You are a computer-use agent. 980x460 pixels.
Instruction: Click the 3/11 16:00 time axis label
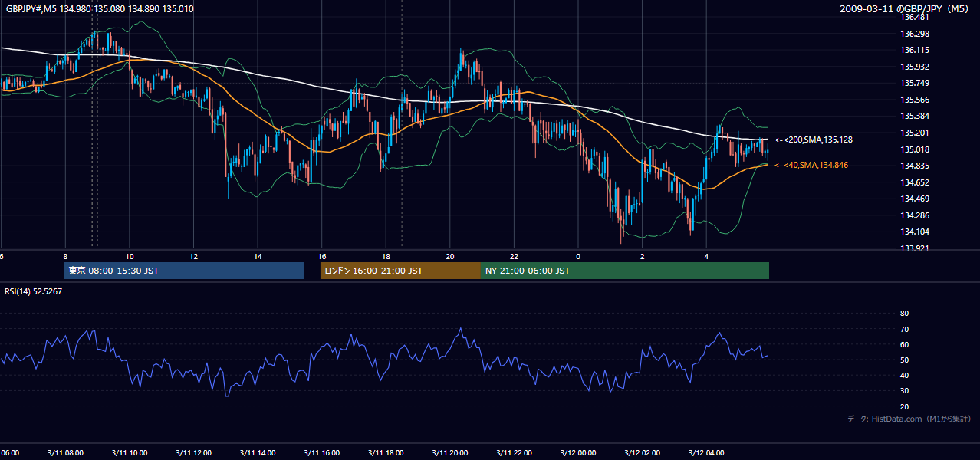321,452
